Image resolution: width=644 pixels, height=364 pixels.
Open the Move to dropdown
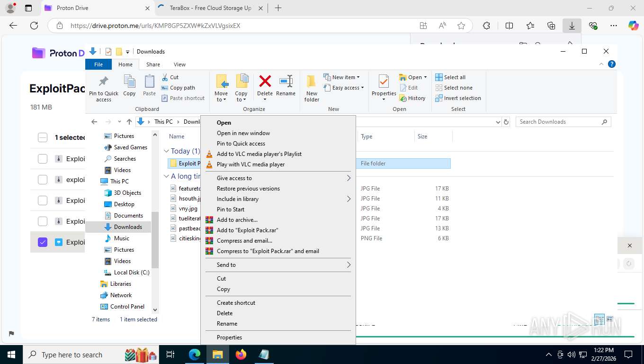[221, 88]
